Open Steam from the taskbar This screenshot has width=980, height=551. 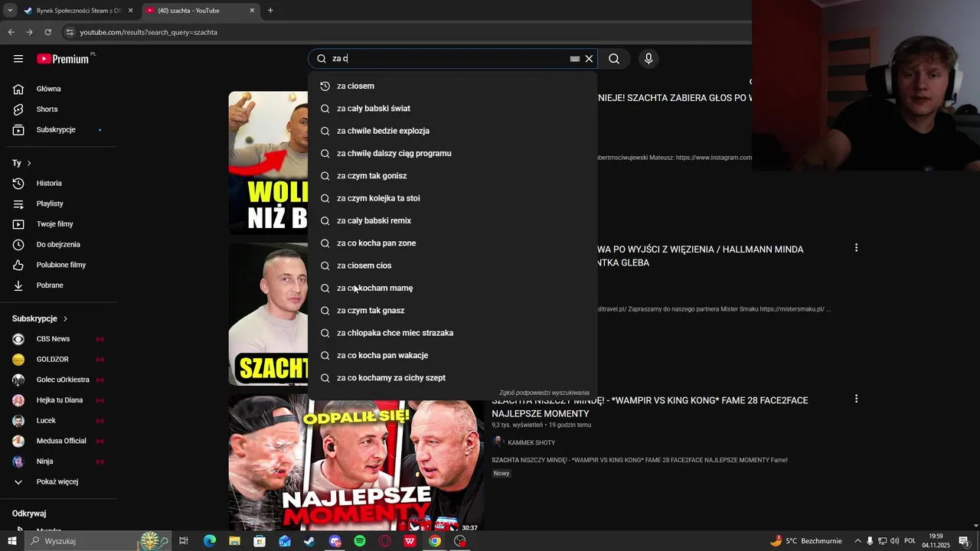click(x=309, y=541)
